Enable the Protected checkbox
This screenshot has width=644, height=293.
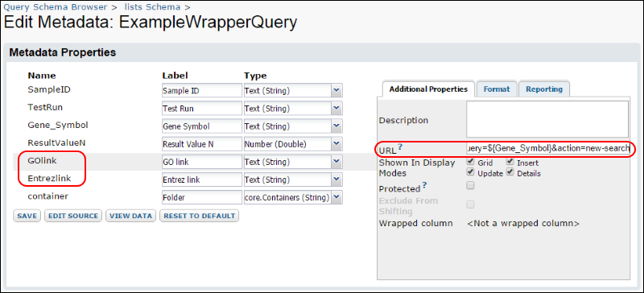click(471, 185)
